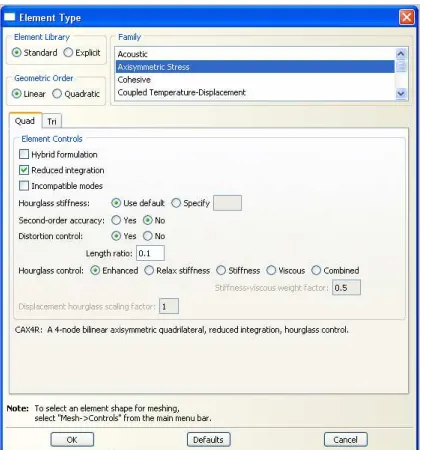Confirm with the OK button
Image resolution: width=424 pixels, height=450 pixels.
tap(72, 440)
